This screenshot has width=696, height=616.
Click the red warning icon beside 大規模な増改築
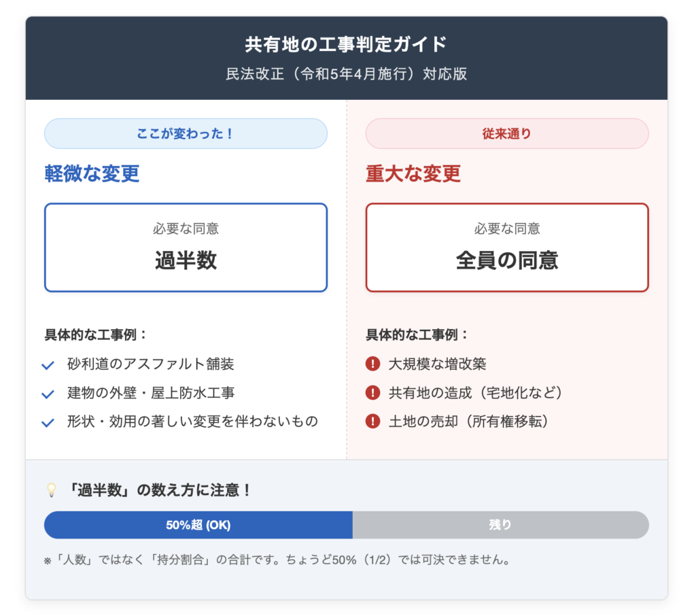(x=372, y=364)
